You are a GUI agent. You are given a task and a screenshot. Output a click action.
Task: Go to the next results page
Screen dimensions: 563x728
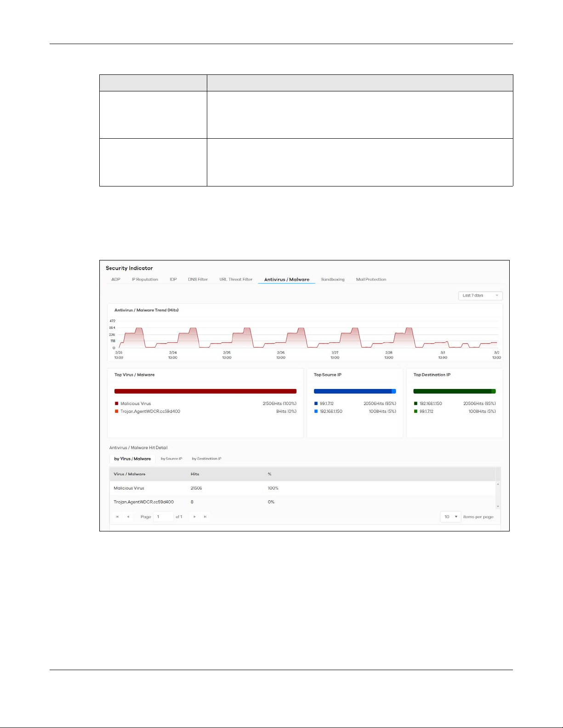click(x=194, y=517)
